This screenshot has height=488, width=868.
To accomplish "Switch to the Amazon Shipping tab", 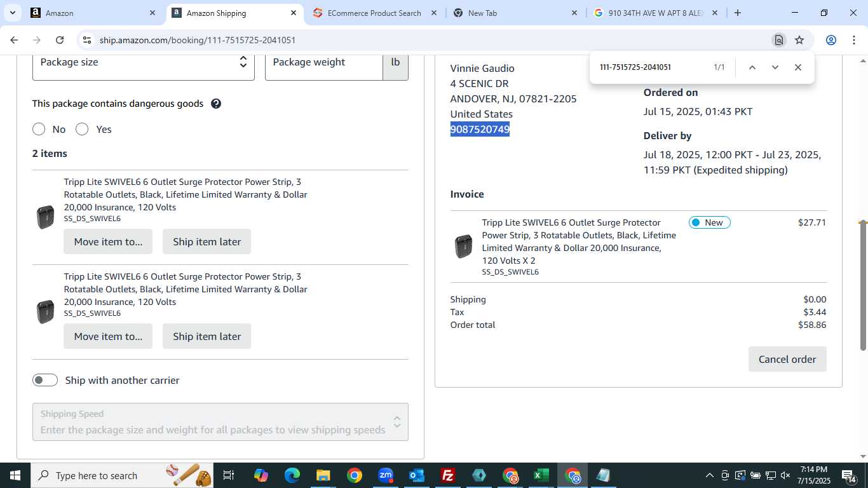I will pyautogui.click(x=235, y=13).
